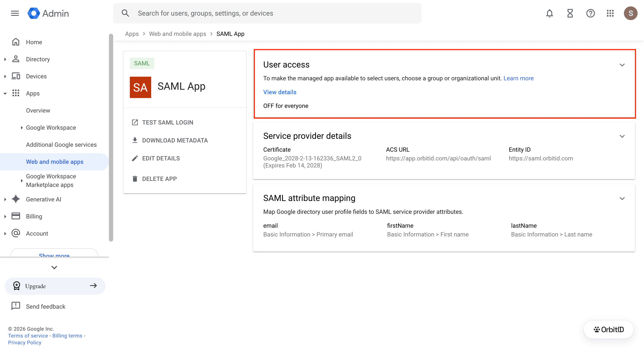This screenshot has width=644, height=349.
Task: Click the Account at-sign icon
Action: click(16, 233)
